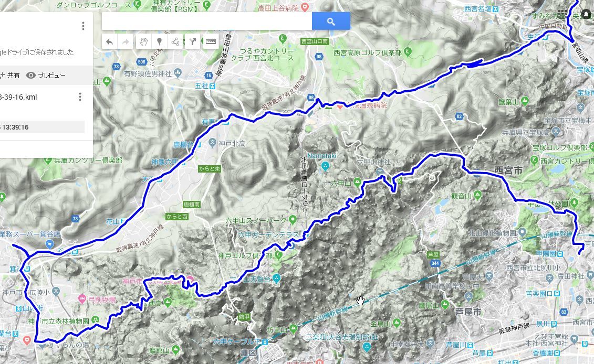The width and height of the screenshot is (594, 364).
Task: Select the measure distance ruler tool
Action: click(x=211, y=41)
